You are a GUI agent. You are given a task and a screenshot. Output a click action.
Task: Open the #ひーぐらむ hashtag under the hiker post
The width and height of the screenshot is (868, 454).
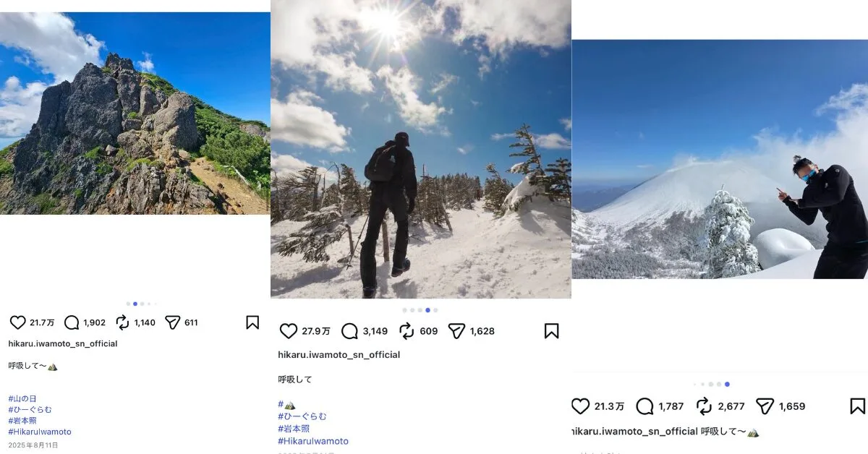tap(302, 416)
